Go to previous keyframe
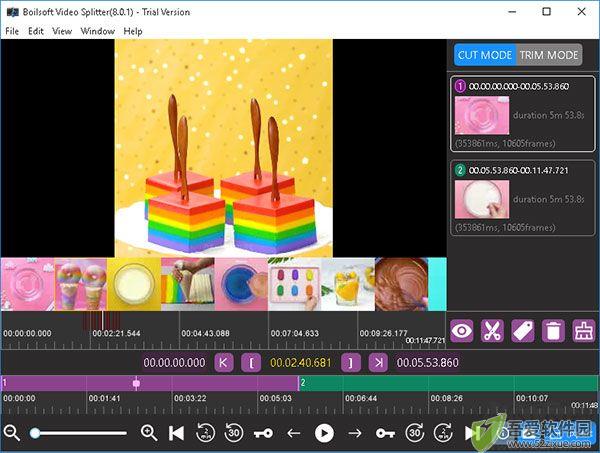The width and height of the screenshot is (600, 453). click(263, 433)
